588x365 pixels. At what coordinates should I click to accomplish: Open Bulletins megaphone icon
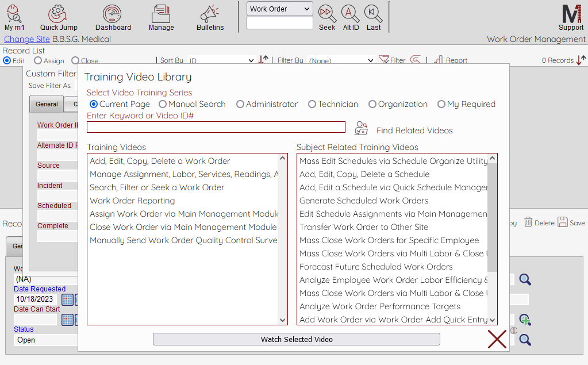tap(210, 14)
